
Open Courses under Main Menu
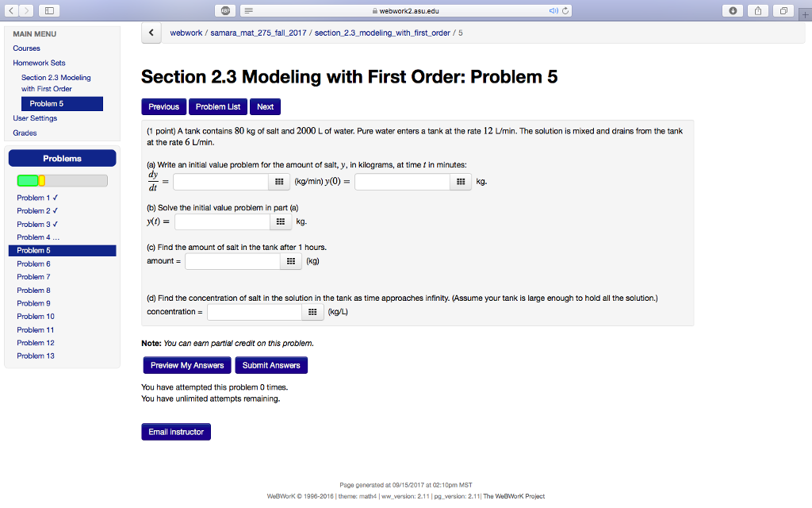(x=26, y=48)
